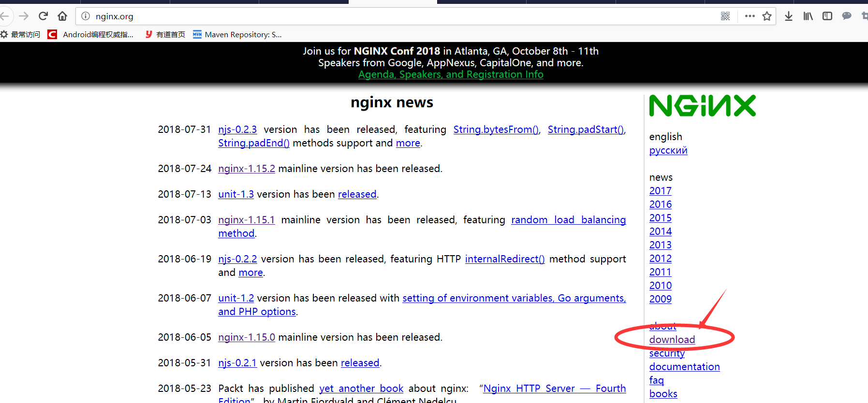This screenshot has width=868, height=403.
Task: Open the documentation link
Action: [x=685, y=367]
